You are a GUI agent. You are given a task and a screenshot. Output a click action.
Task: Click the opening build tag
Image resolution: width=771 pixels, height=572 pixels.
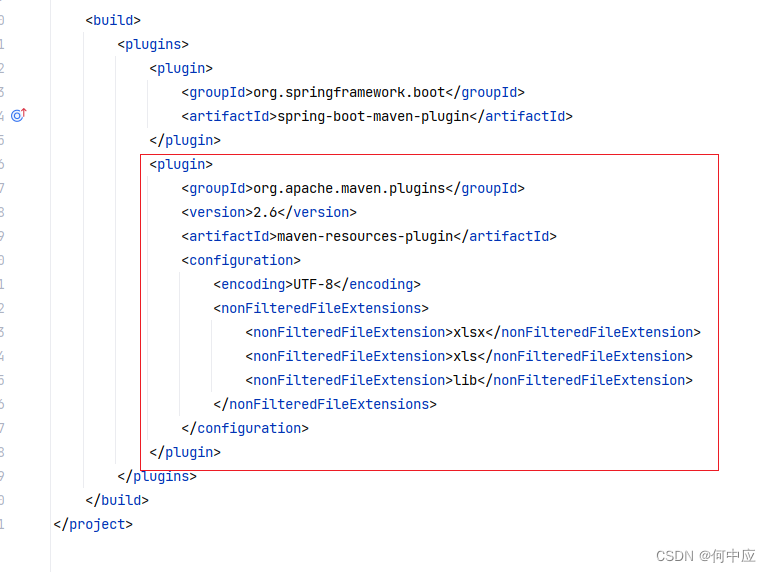(113, 20)
